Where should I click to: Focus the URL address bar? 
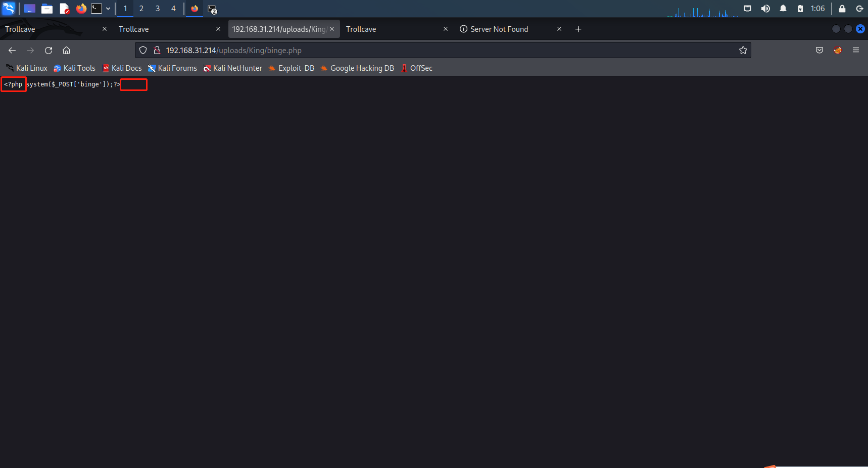443,51
